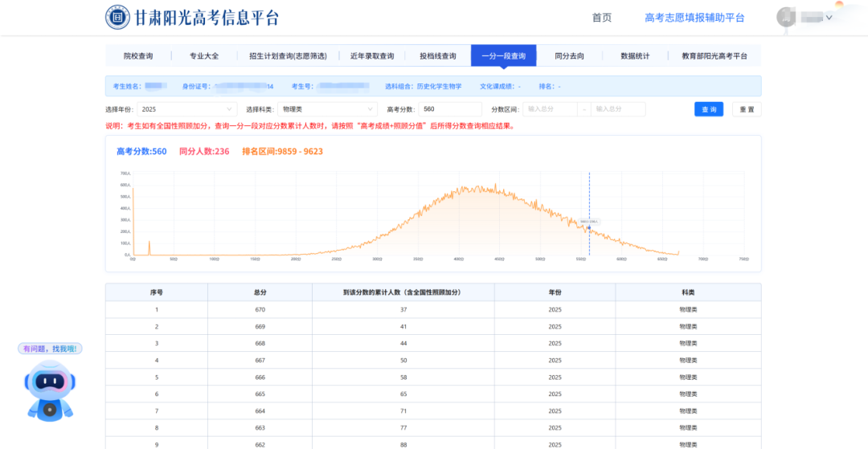The height and width of the screenshot is (449, 868).
Task: Switch to 院校查询 tab
Action: [138, 56]
